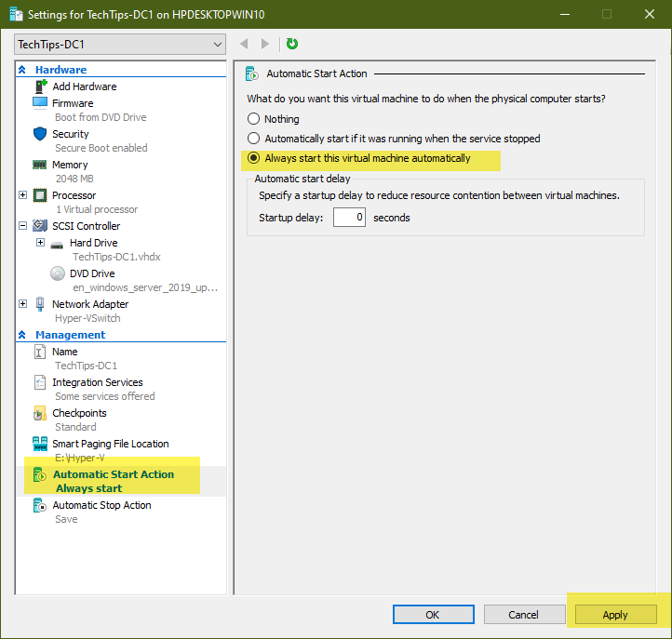Click the Name icon under Management
672x639 pixels.
pos(40,352)
